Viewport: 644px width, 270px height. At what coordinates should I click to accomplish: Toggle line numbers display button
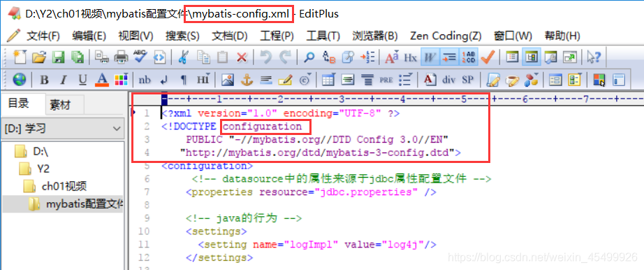click(x=469, y=57)
